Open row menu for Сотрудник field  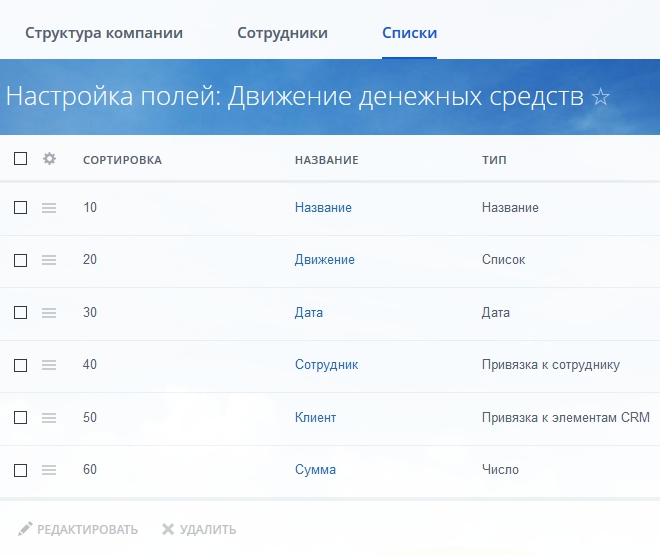click(x=49, y=365)
